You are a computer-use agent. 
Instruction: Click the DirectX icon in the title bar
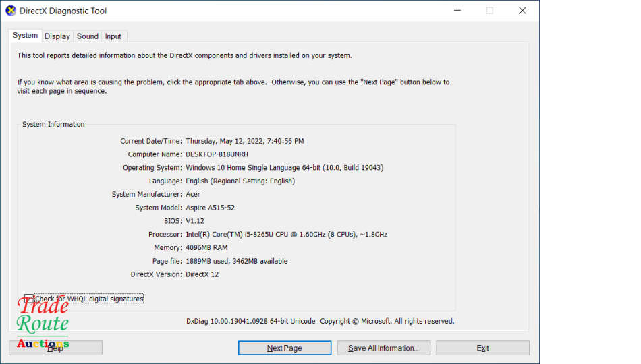[11, 11]
